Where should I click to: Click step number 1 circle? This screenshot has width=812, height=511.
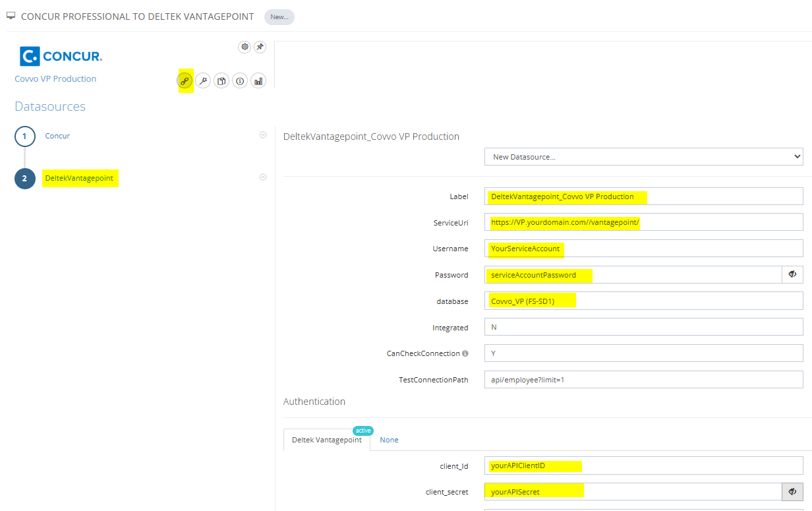coord(25,136)
